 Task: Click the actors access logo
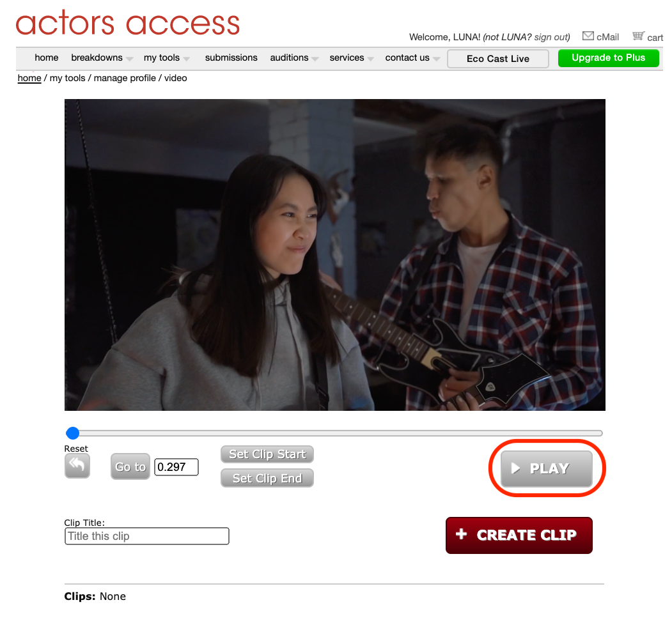pyautogui.click(x=128, y=23)
